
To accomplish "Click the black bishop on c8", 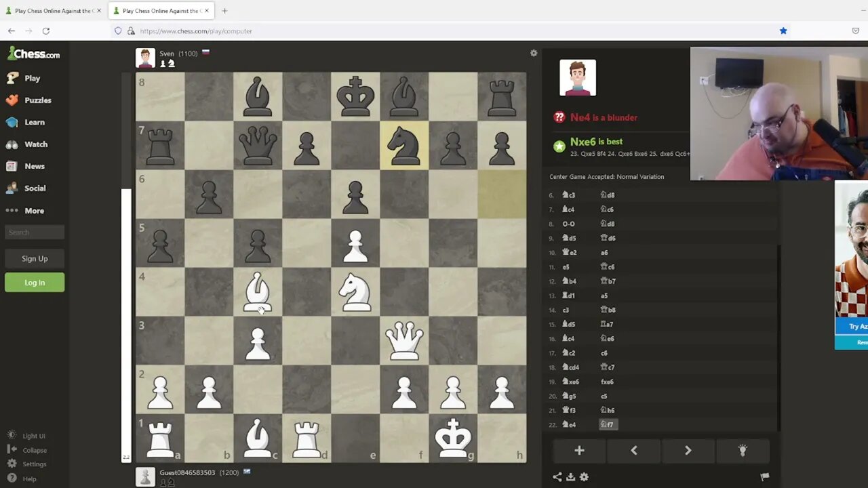I will [x=258, y=96].
